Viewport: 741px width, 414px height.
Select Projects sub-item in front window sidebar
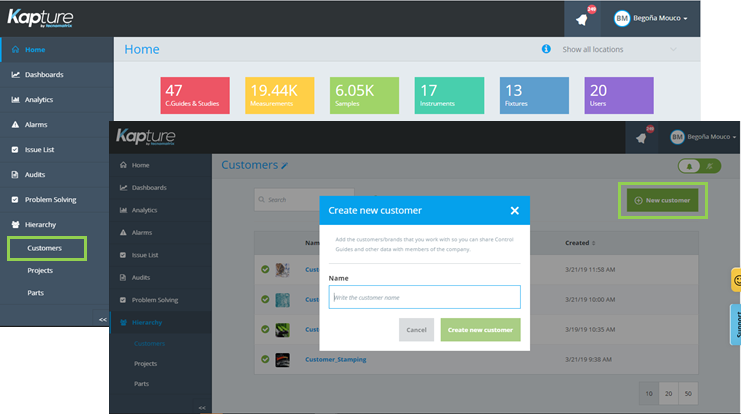146,364
